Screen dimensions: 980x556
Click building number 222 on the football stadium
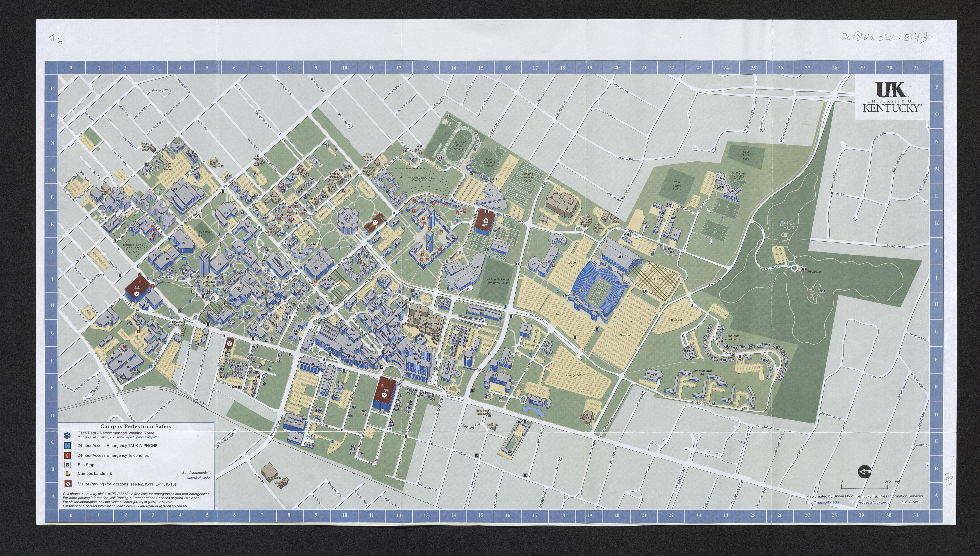(581, 291)
